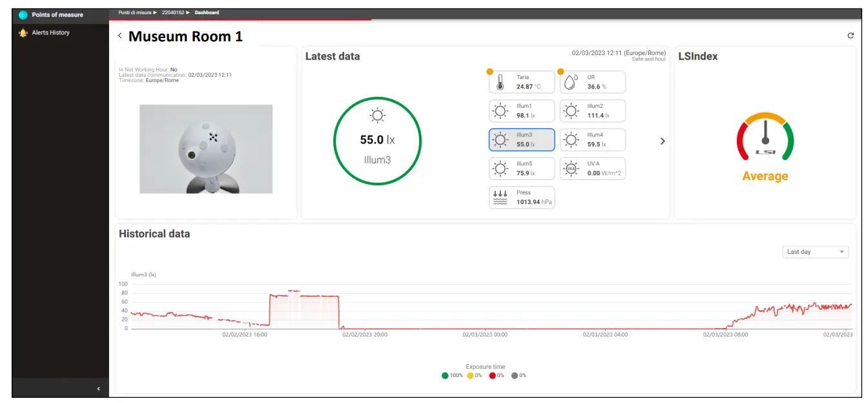Refresh the dashboard with reload icon
868x403 pixels.
coord(851,36)
